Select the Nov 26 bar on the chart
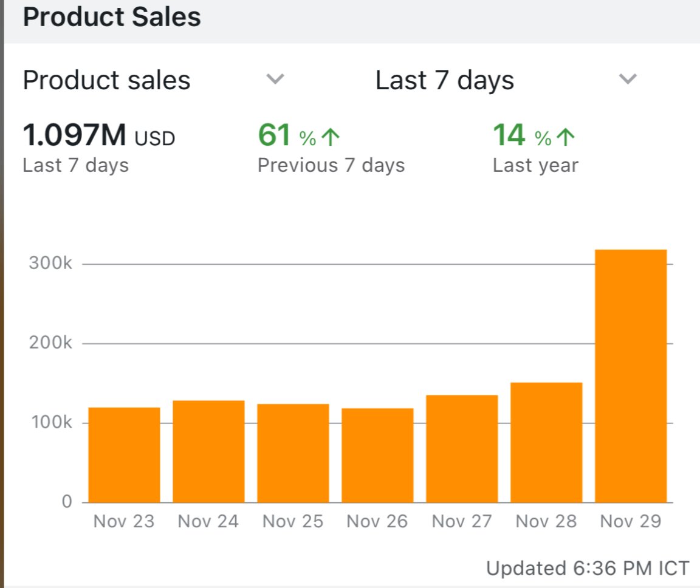Viewport: 700px width, 588px height. click(377, 454)
